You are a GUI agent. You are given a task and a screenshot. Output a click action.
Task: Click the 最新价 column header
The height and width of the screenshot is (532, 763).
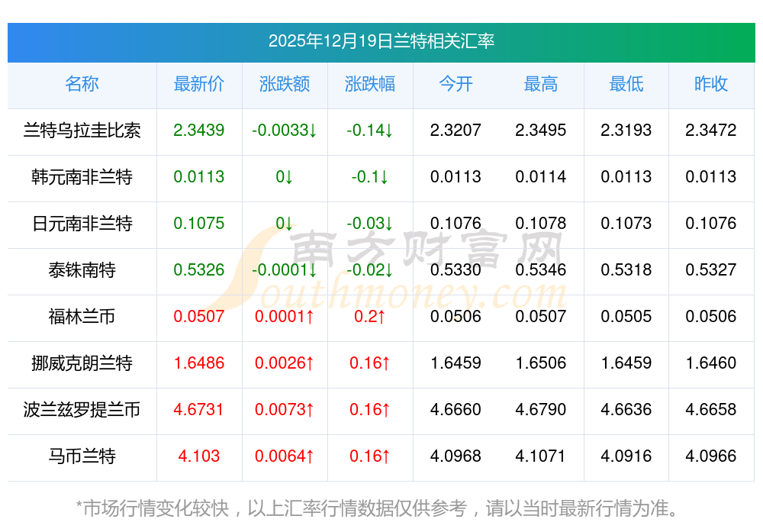(x=199, y=84)
